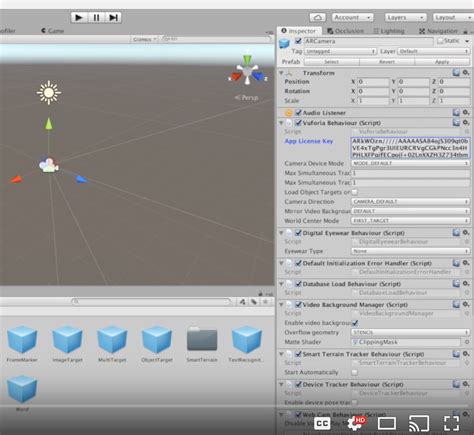Select the MultiTarget prefab
The height and width of the screenshot is (435, 474).
coord(112,344)
